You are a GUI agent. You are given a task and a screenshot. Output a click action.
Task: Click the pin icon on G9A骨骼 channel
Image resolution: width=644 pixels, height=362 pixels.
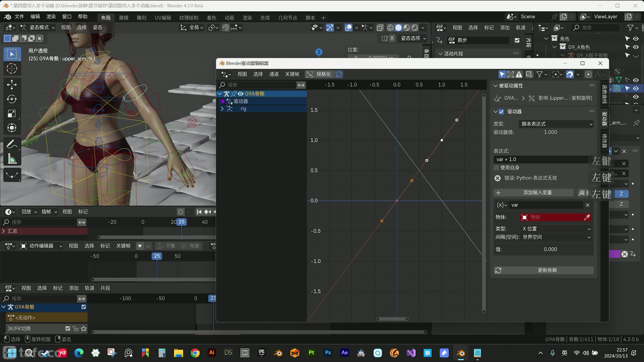click(x=234, y=94)
